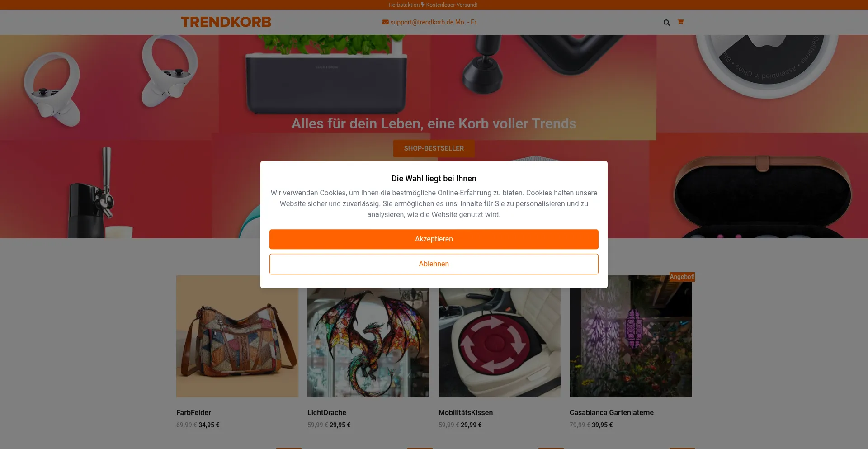The image size is (868, 449).
Task: Click the Kostenloser Versand top banner text
Action: pyautogui.click(x=452, y=5)
